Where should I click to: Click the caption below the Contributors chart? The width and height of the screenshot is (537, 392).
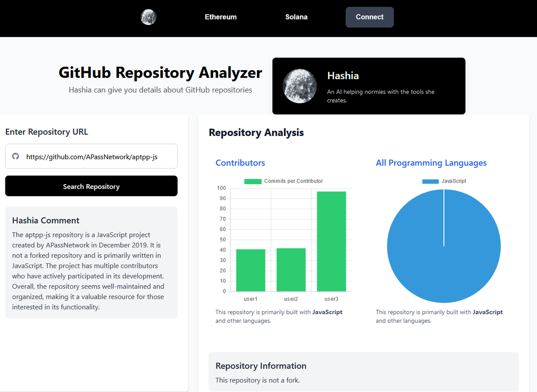(279, 316)
